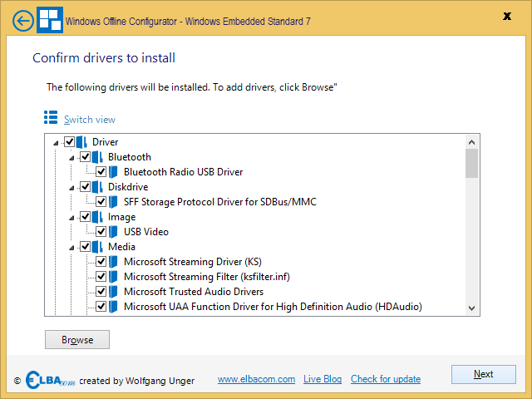This screenshot has width=532, height=399.
Task: Toggle SFF Storage Protocol Driver checkbox
Action: pos(101,201)
